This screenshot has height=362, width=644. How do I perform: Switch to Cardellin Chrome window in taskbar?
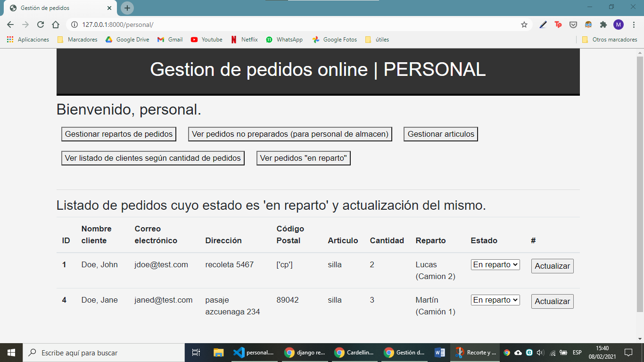(x=355, y=353)
